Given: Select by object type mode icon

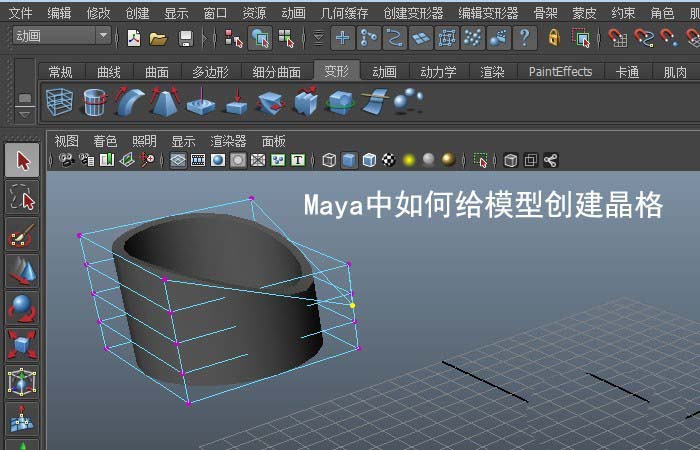Looking at the screenshot, I should point(260,38).
